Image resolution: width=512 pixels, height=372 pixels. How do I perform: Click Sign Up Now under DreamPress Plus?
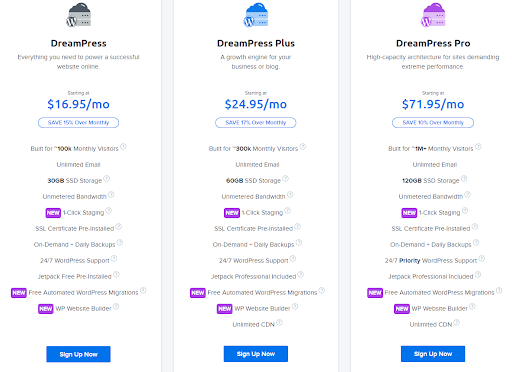point(256,354)
